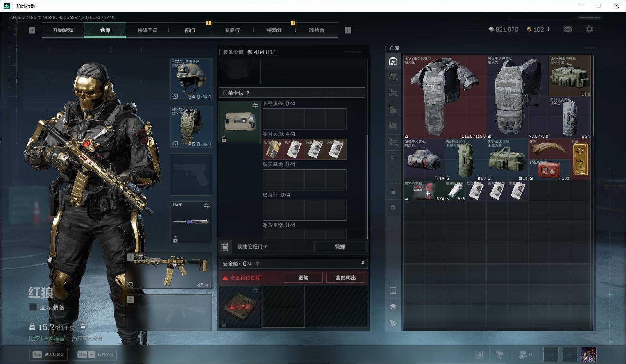Select the 野战徒步背包 backpack item

(570, 118)
